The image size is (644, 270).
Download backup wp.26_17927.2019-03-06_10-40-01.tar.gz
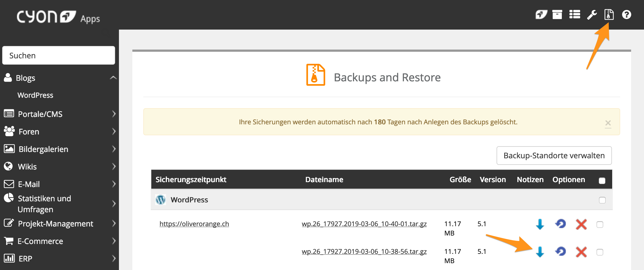540,224
